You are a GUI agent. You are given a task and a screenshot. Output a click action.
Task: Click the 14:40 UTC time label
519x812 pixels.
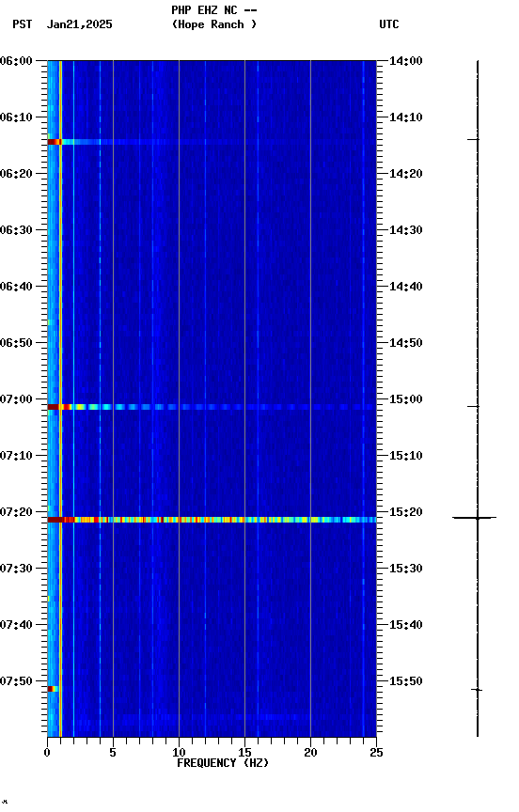click(x=406, y=287)
